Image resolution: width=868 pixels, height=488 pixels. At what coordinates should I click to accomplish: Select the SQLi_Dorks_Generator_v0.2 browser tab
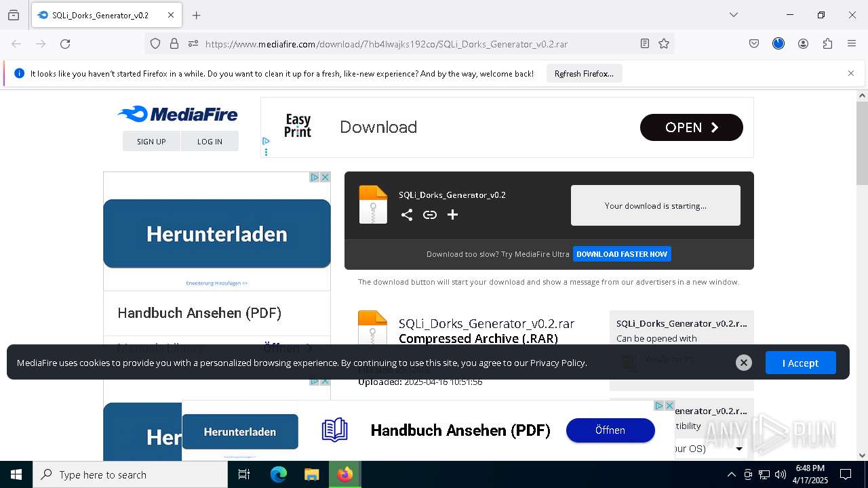coord(106,15)
